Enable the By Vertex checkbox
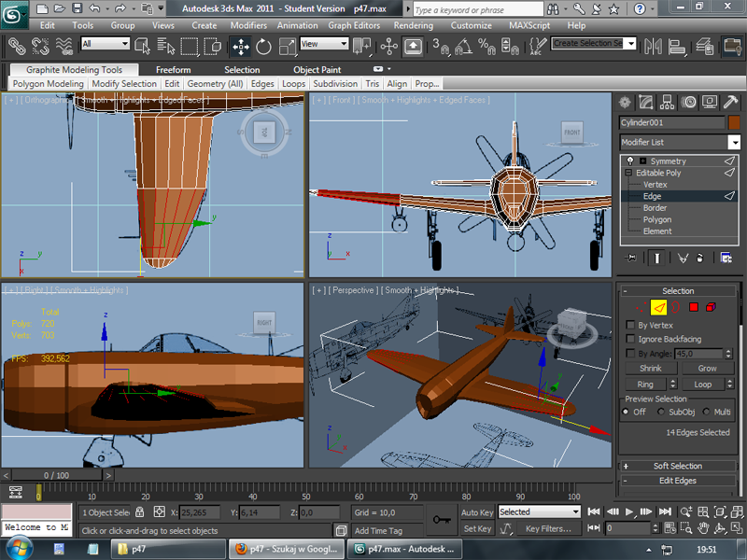 pyautogui.click(x=630, y=325)
